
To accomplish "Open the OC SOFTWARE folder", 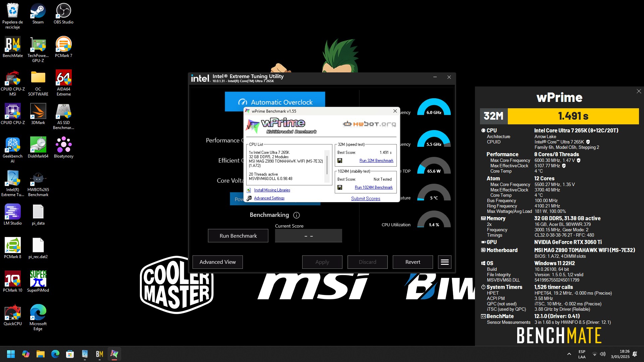I will [38, 83].
